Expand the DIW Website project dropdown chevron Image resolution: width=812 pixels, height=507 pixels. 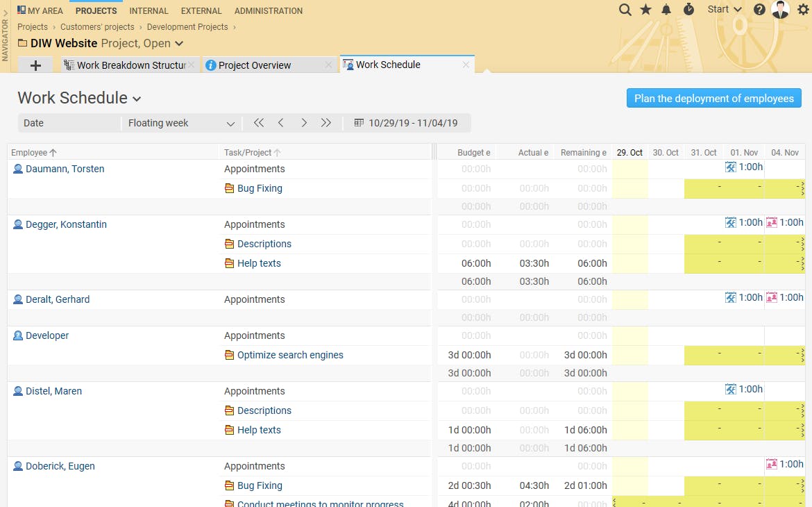coord(179,44)
